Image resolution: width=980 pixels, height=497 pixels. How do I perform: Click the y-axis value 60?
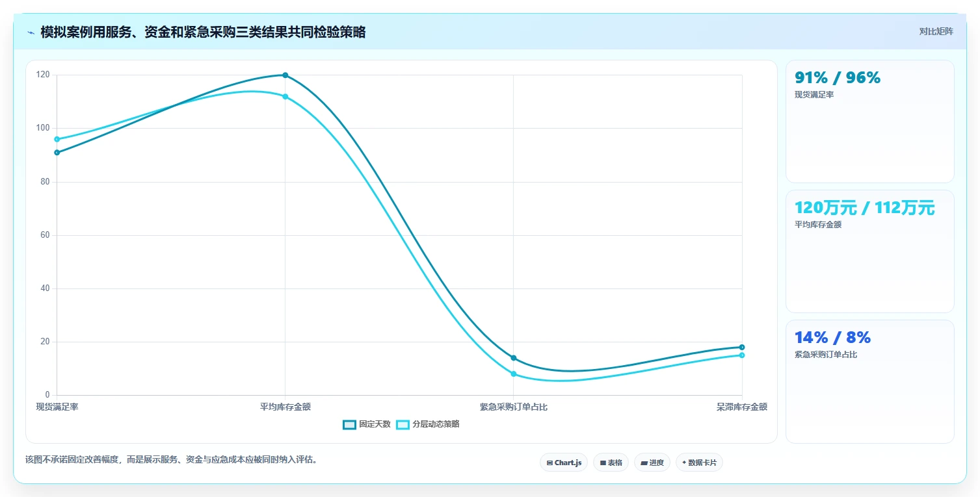(x=45, y=235)
